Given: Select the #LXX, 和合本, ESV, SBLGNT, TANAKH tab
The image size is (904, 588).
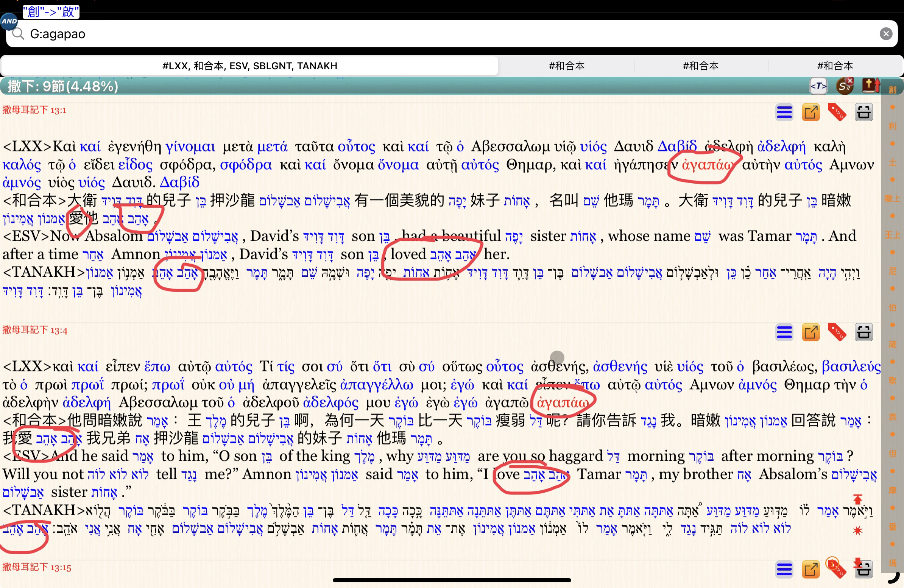Looking at the screenshot, I should point(249,66).
